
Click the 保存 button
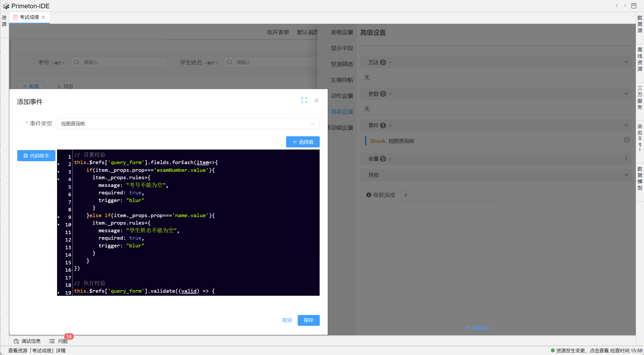point(308,320)
